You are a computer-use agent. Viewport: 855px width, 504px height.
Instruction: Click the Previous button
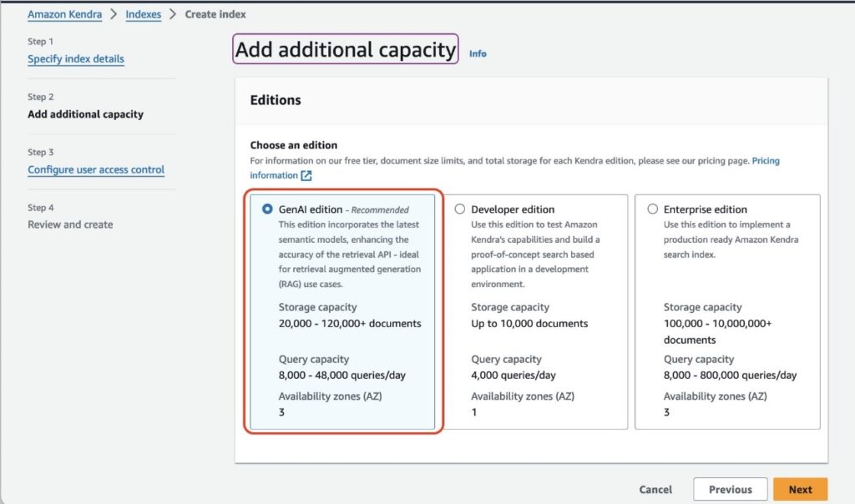pyautogui.click(x=730, y=490)
